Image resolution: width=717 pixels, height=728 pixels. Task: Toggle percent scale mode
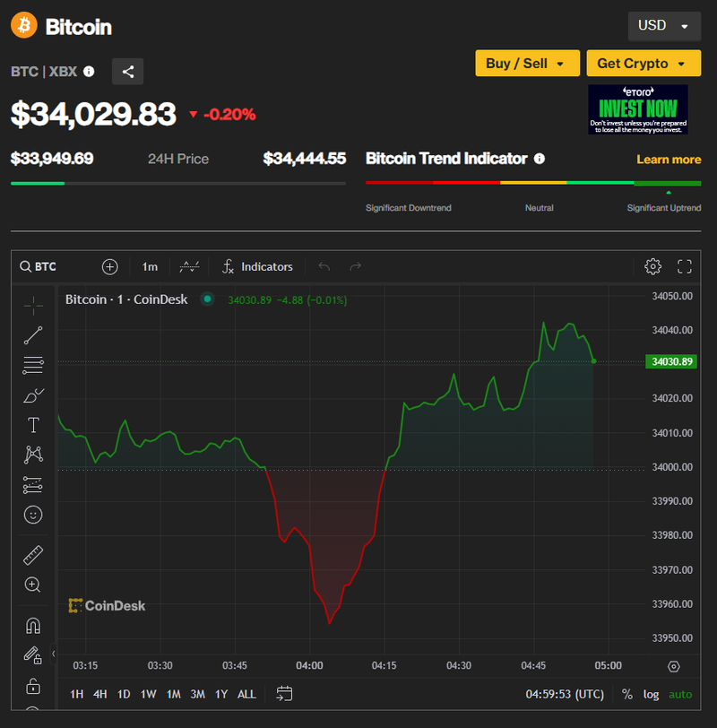click(x=626, y=694)
